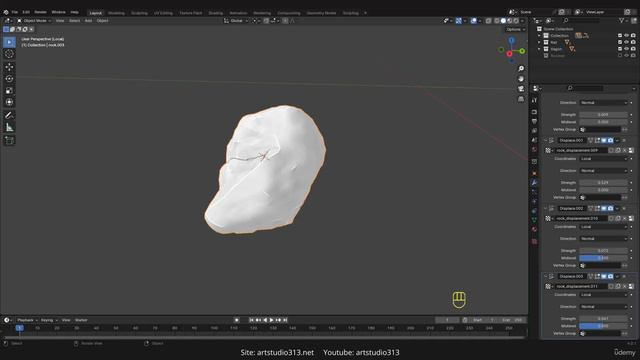Open the viewport Object menu
The width and height of the screenshot is (640, 360).
pos(102,21)
